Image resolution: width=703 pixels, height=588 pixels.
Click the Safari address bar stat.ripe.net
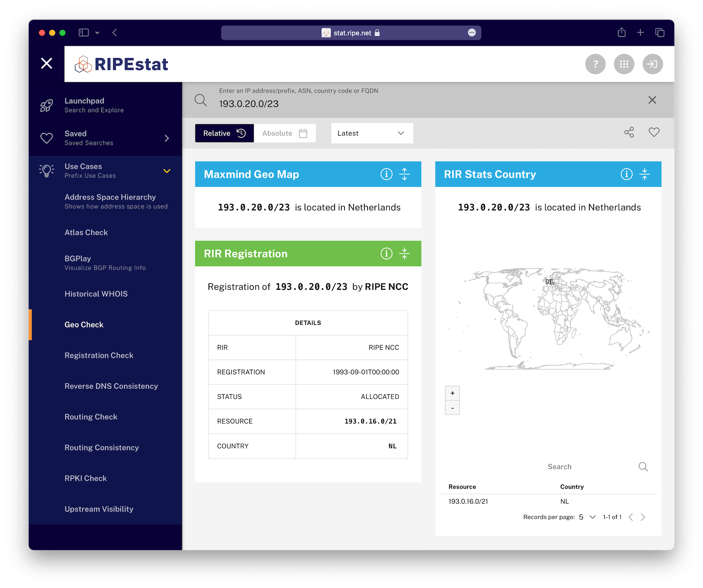point(351,33)
